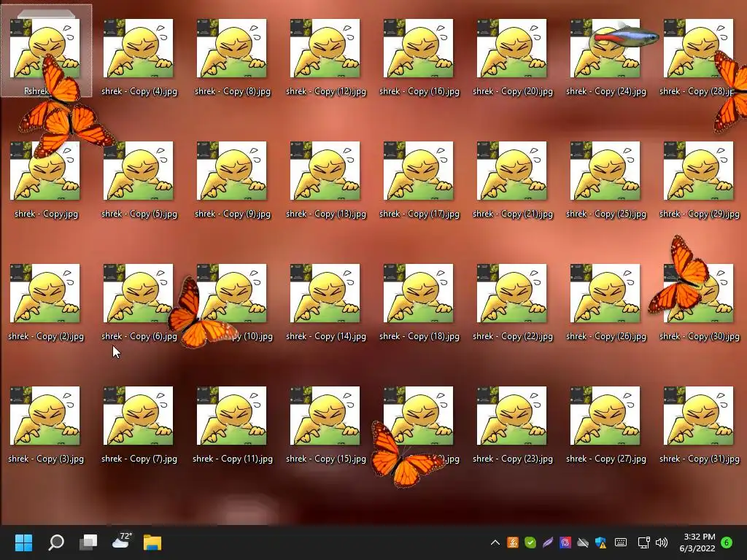Image resolution: width=747 pixels, height=560 pixels.
Task: Open the 6 notifications badge
Action: (x=727, y=542)
